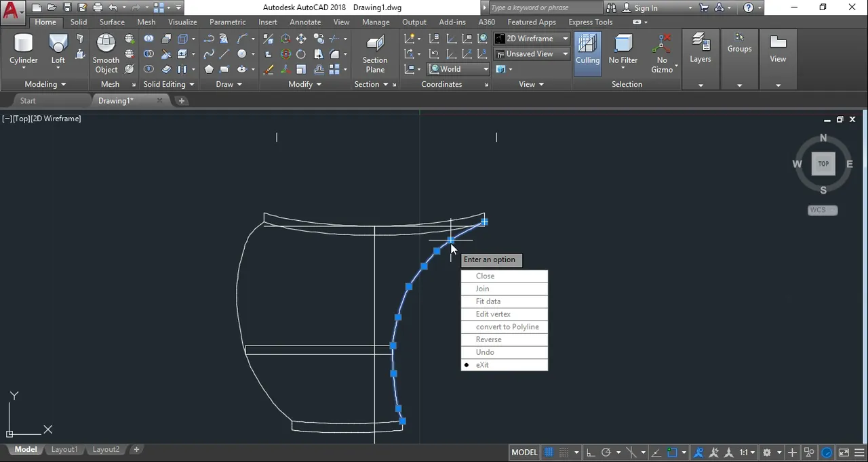This screenshot has height=462, width=868.
Task: Click the Clean Screen icon in status bar
Action: tap(844, 453)
